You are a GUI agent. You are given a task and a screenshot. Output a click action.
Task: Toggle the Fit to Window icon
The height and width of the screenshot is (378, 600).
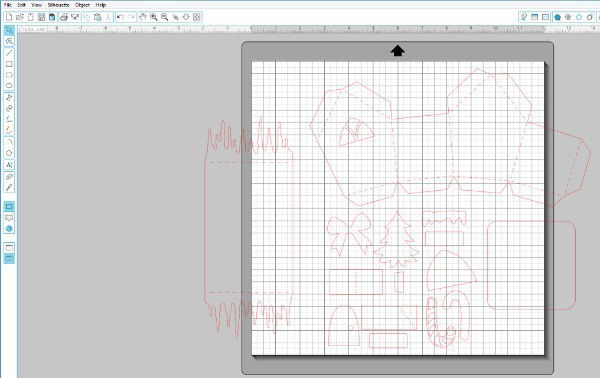197,17
